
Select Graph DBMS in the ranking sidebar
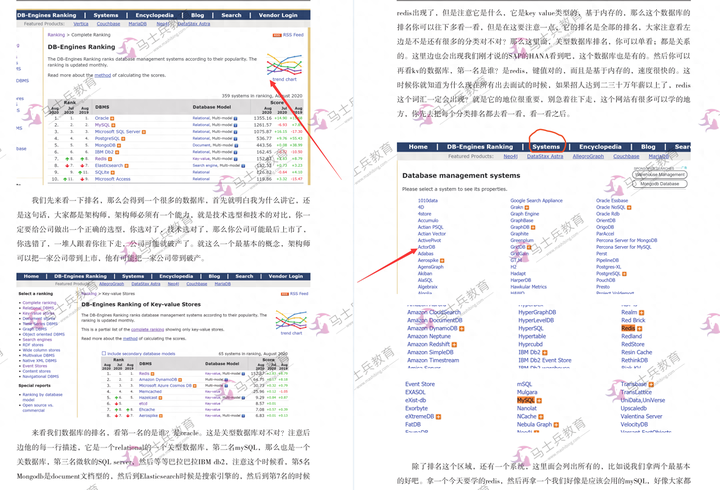click(35, 329)
